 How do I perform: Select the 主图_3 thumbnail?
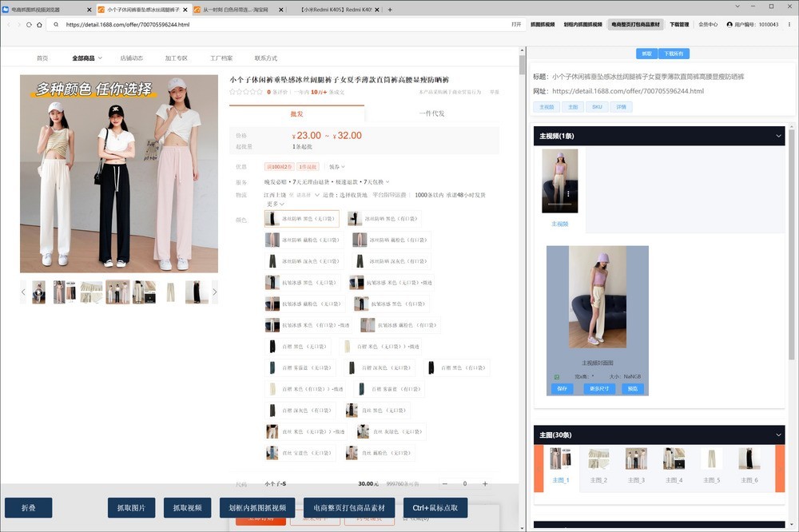pos(636,464)
